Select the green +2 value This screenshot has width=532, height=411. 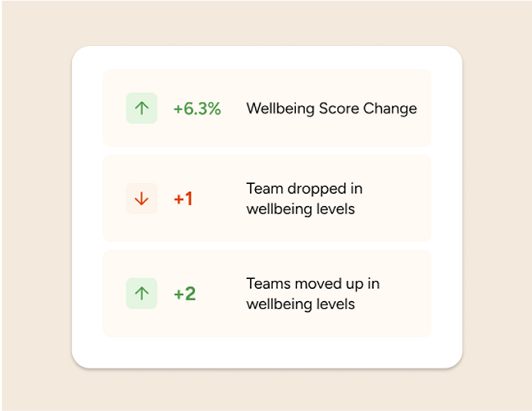pos(185,294)
